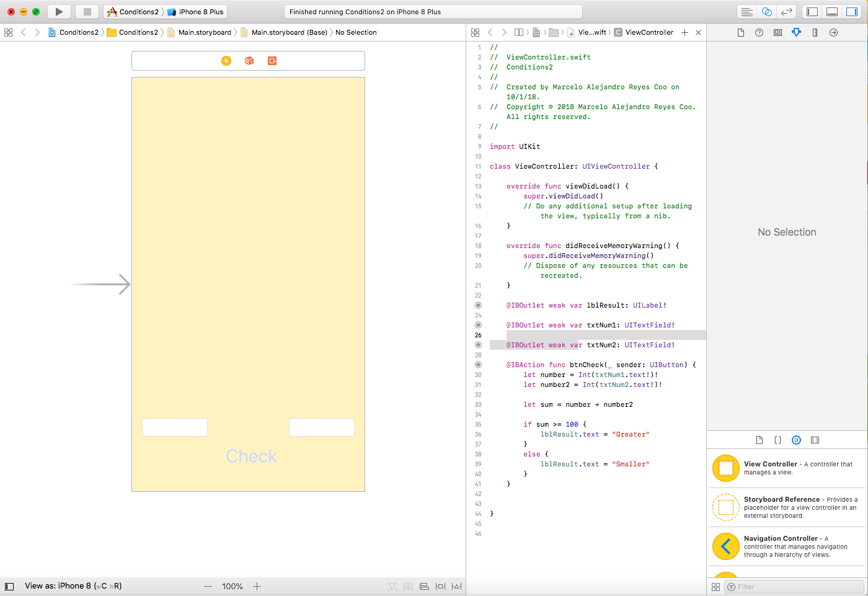
Task: Select Navigation Controller in the object library
Action: click(x=787, y=546)
